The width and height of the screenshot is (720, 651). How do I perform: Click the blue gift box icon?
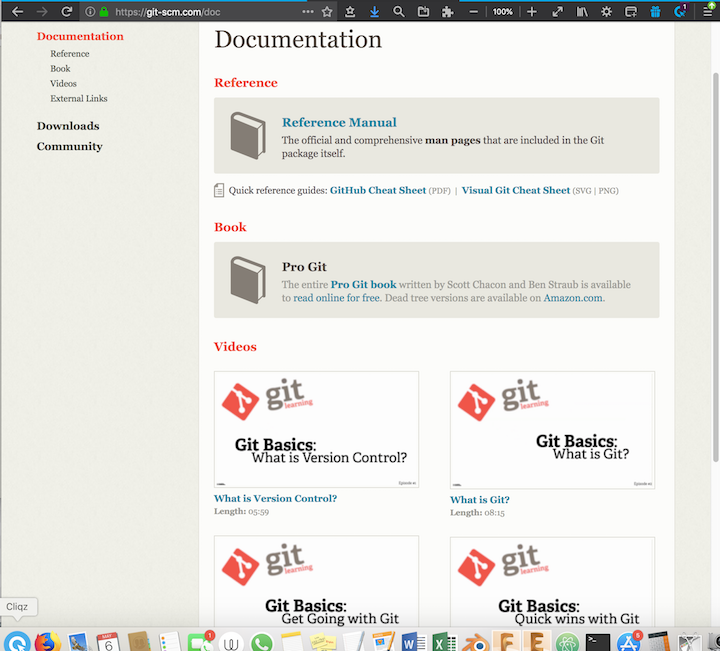[x=655, y=11]
